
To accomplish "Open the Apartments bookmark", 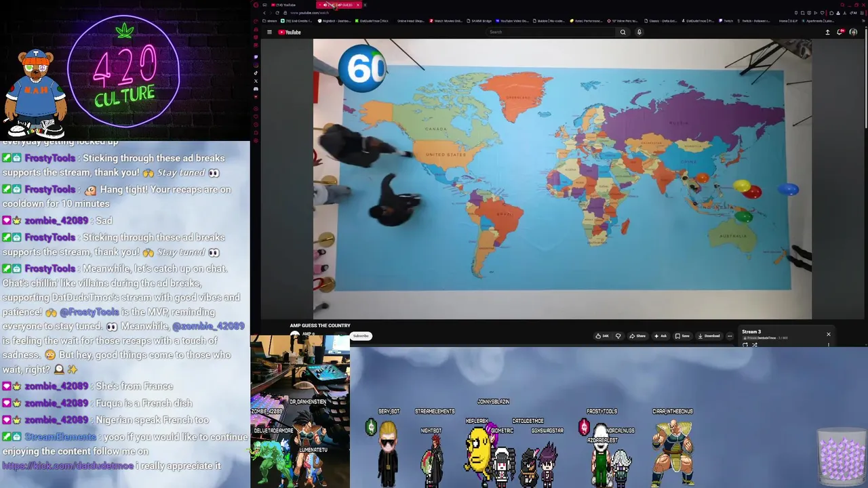I will (x=818, y=21).
